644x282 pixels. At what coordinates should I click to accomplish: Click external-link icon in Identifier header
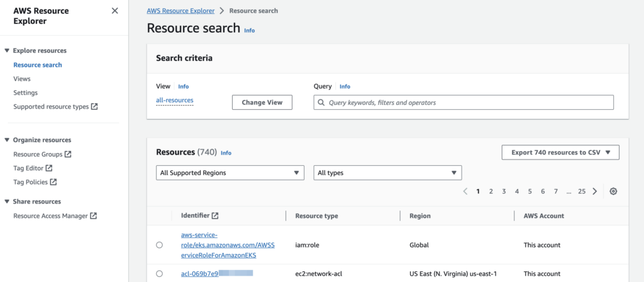click(215, 215)
